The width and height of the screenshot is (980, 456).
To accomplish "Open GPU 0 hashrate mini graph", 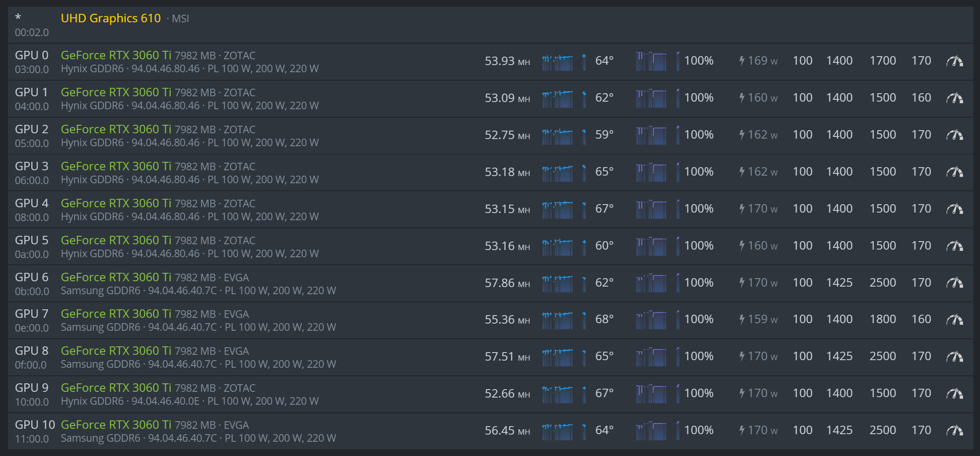I will coord(557,62).
